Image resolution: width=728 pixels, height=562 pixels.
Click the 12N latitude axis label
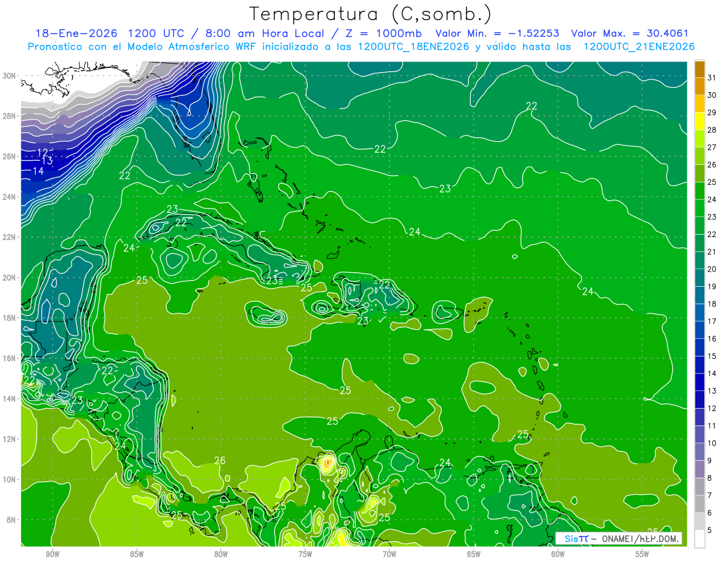tap(10, 439)
